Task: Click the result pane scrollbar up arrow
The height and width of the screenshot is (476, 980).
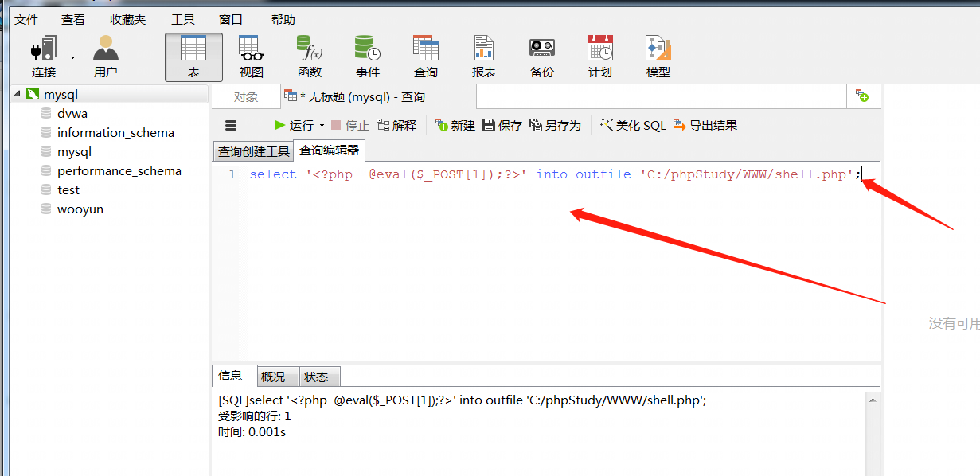Action: coord(873,400)
